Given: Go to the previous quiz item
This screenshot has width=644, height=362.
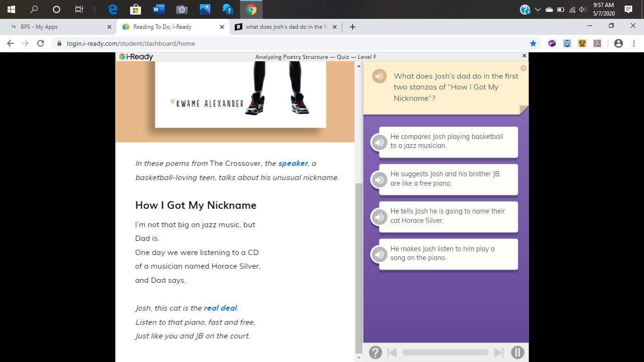Looking at the screenshot, I should click(392, 353).
